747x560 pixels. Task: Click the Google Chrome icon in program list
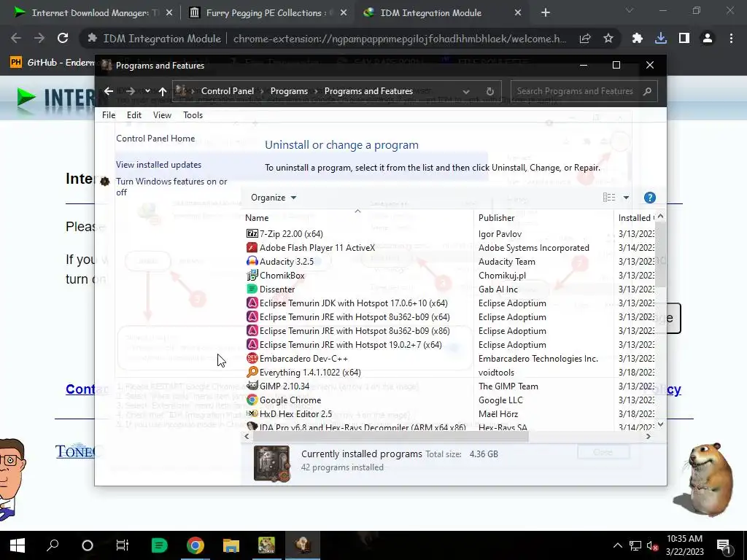(x=252, y=400)
